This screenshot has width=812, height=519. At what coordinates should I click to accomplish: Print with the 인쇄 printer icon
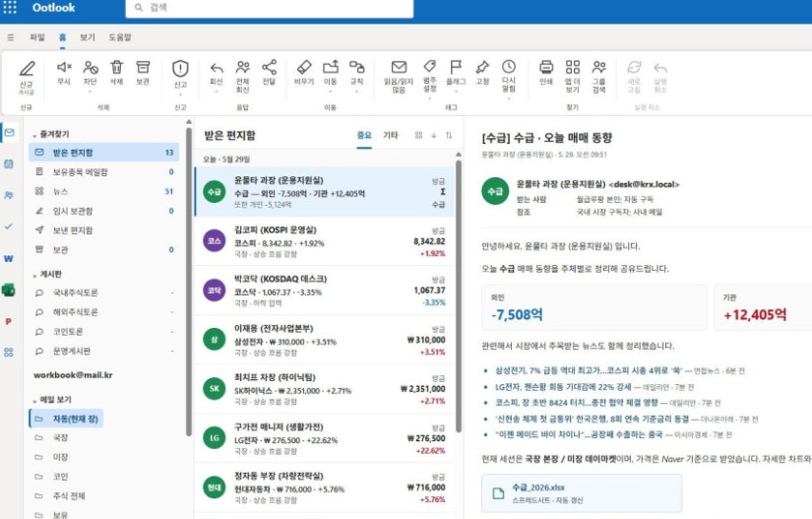(x=546, y=67)
